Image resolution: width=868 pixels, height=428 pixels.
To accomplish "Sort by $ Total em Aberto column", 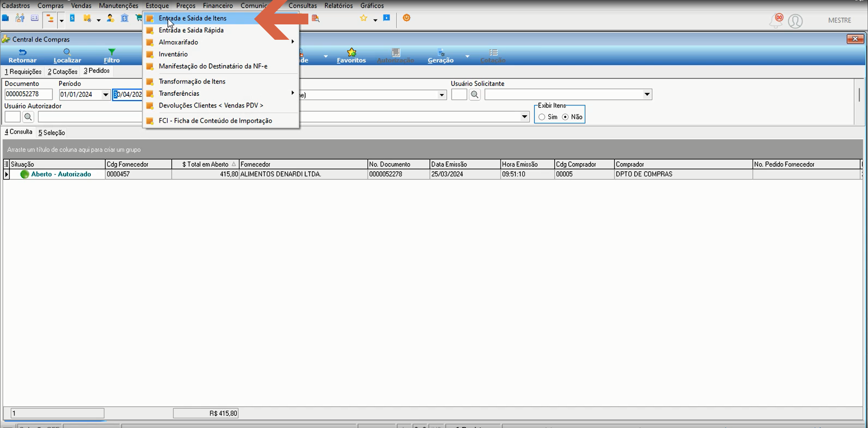I will click(x=205, y=165).
